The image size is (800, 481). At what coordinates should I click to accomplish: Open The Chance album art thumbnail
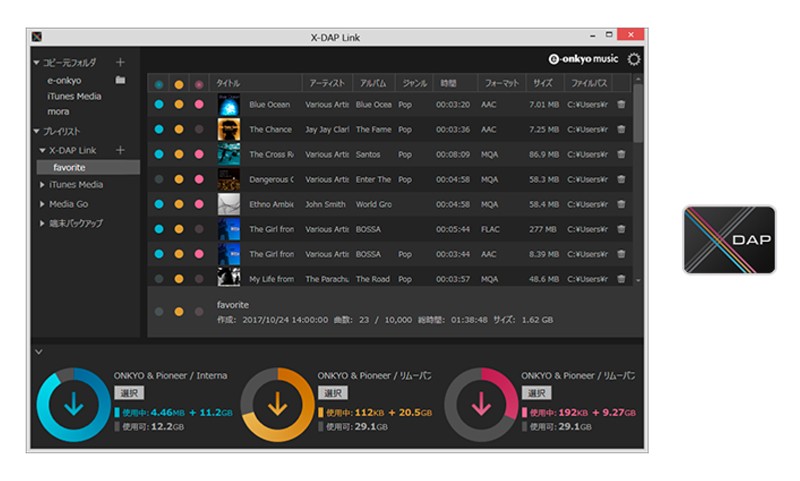click(x=229, y=130)
